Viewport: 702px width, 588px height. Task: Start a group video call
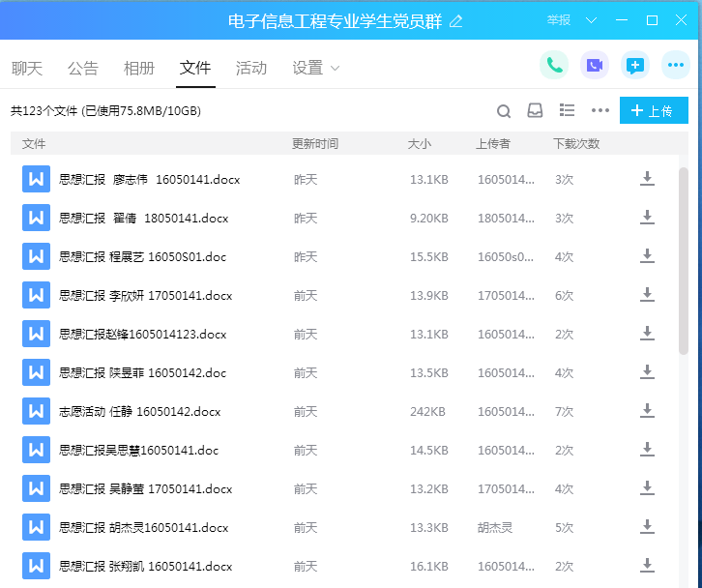tap(595, 66)
